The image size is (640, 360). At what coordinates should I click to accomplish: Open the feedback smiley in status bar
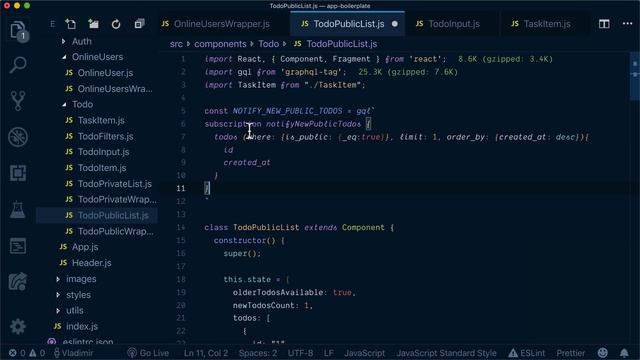click(602, 353)
